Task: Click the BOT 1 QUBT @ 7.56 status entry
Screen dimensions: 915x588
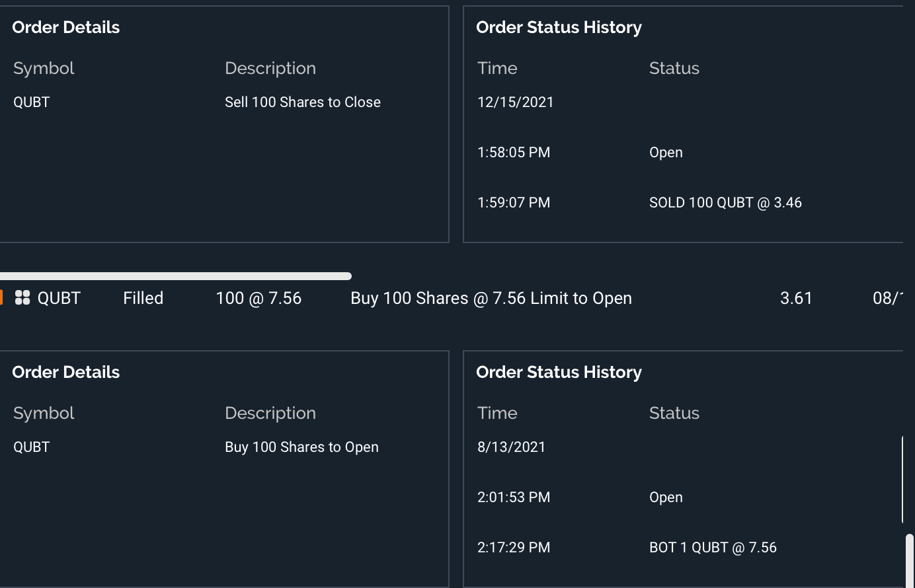Action: pyautogui.click(x=713, y=548)
